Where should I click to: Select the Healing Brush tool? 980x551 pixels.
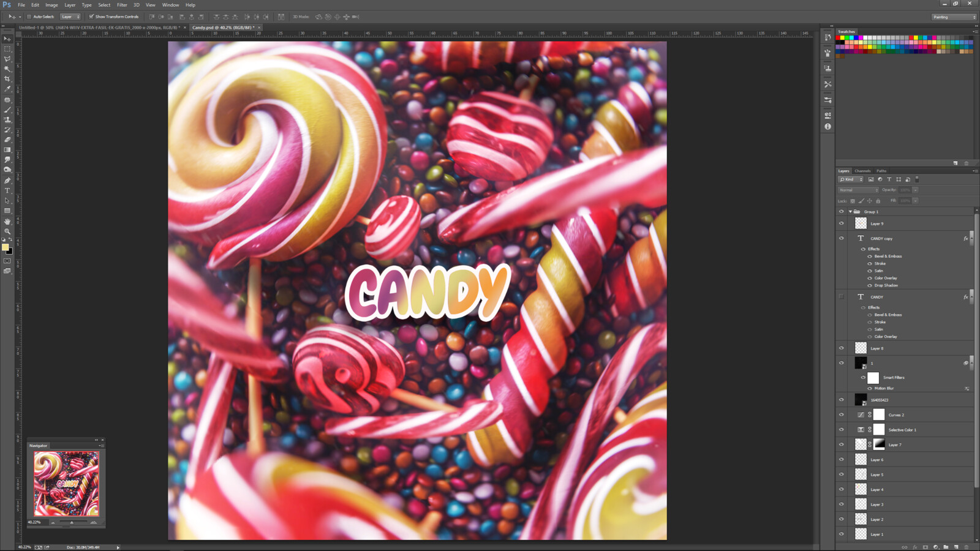(7, 100)
